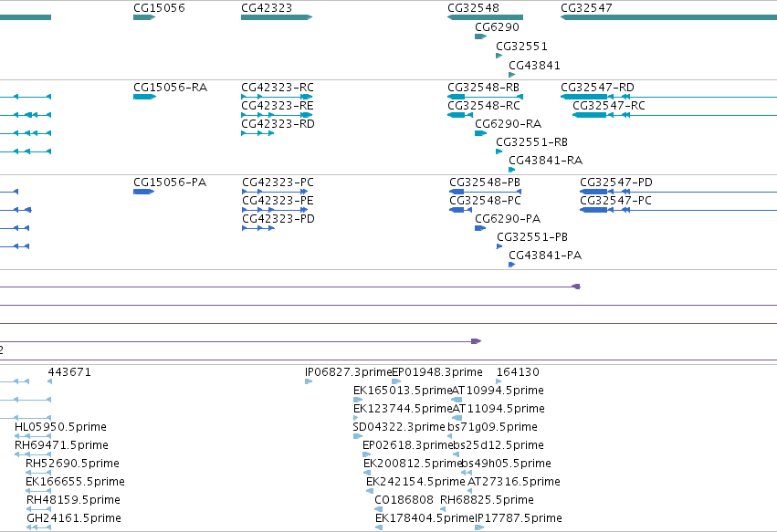Image resolution: width=777 pixels, height=532 pixels.
Task: Select the IP17787.5prime EST label
Action: click(519, 518)
